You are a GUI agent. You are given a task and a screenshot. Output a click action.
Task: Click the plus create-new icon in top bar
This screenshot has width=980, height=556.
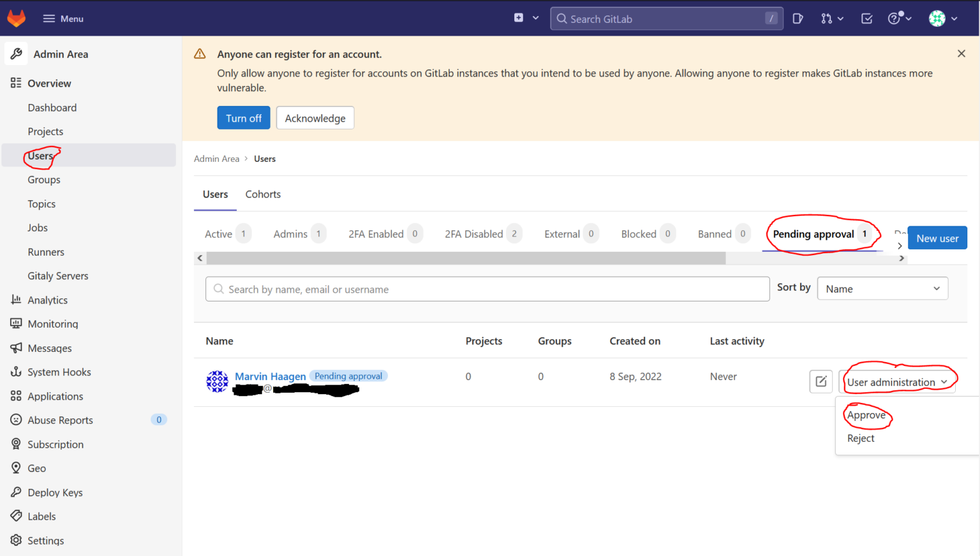[518, 18]
